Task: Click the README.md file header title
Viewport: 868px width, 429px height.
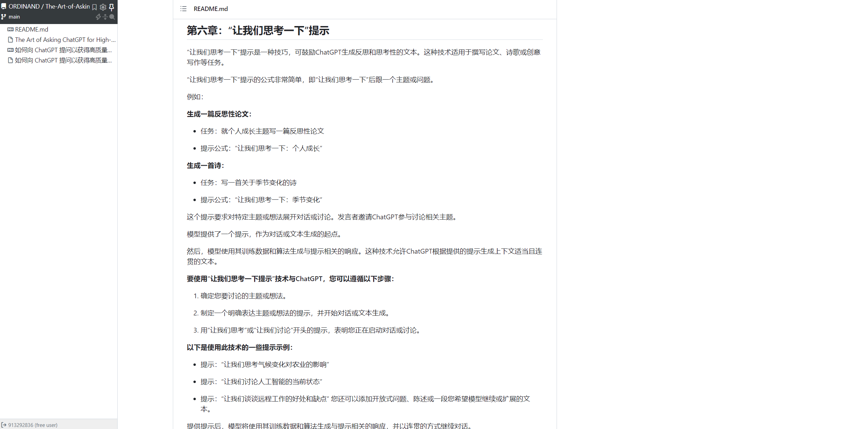Action: pos(211,9)
